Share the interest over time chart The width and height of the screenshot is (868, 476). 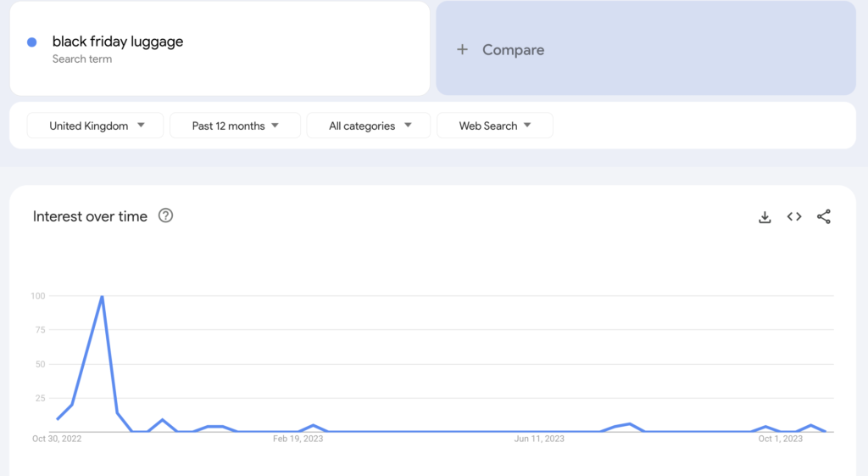click(x=824, y=216)
